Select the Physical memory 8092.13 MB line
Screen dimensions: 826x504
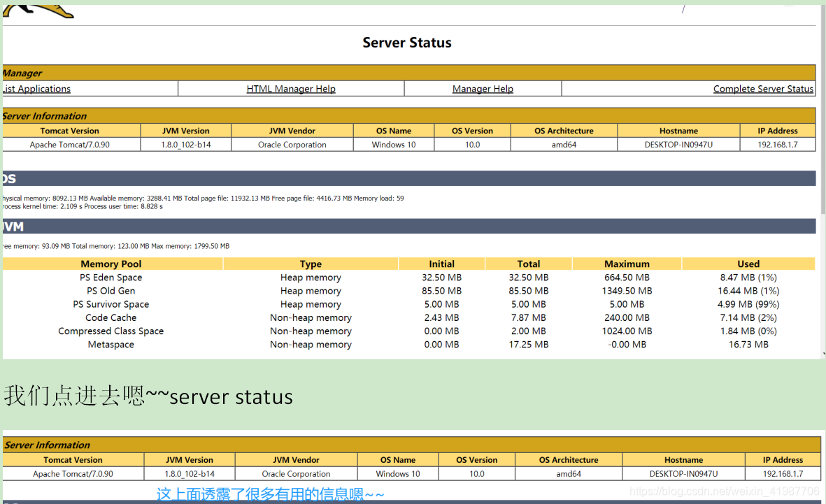pos(204,199)
